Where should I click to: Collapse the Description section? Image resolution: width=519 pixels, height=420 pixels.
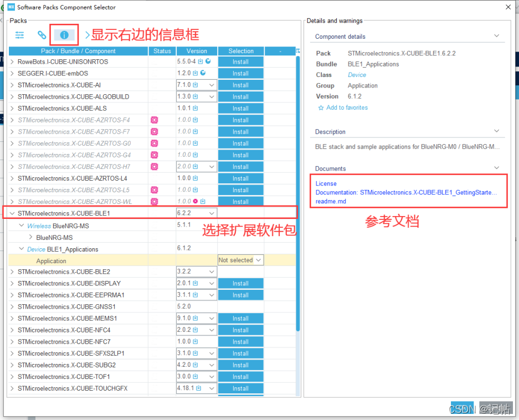(x=496, y=131)
